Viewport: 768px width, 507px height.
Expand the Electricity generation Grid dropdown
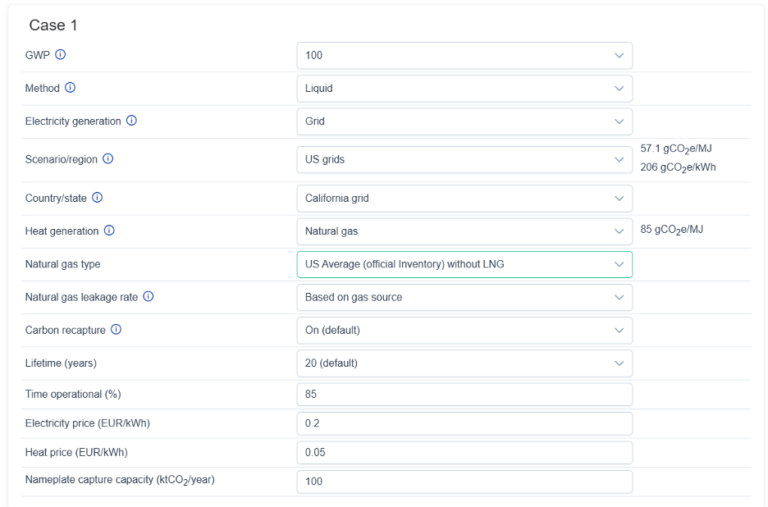pos(464,122)
